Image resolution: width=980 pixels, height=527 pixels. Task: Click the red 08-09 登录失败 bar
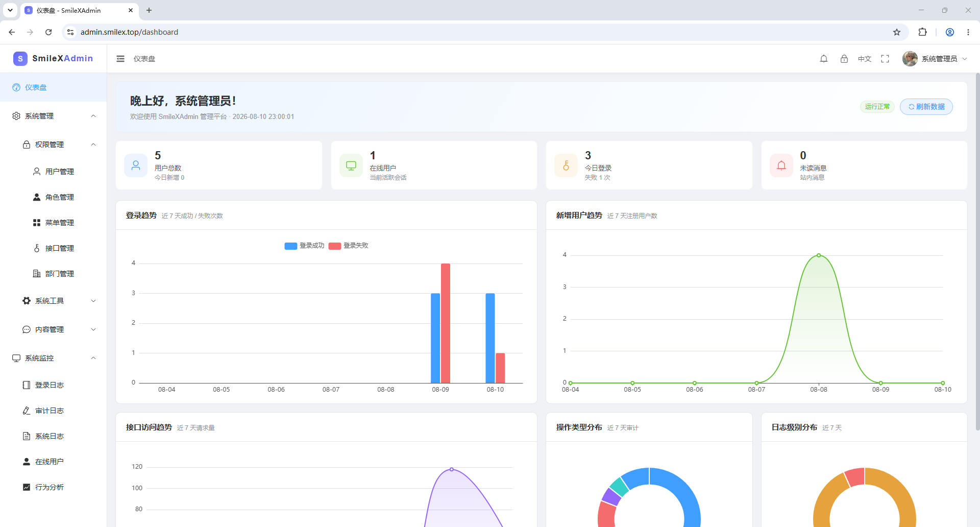click(446, 323)
